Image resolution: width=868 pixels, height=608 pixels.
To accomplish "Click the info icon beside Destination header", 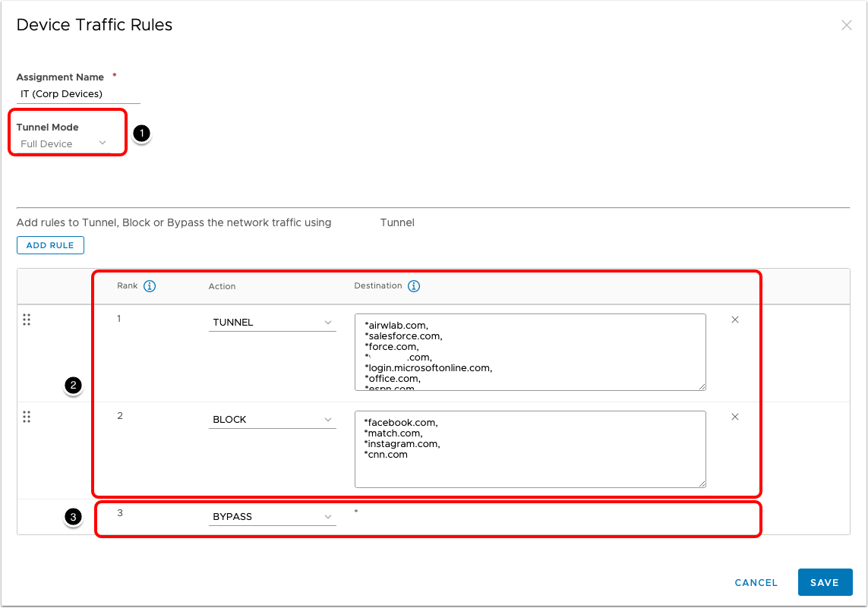I will [414, 286].
